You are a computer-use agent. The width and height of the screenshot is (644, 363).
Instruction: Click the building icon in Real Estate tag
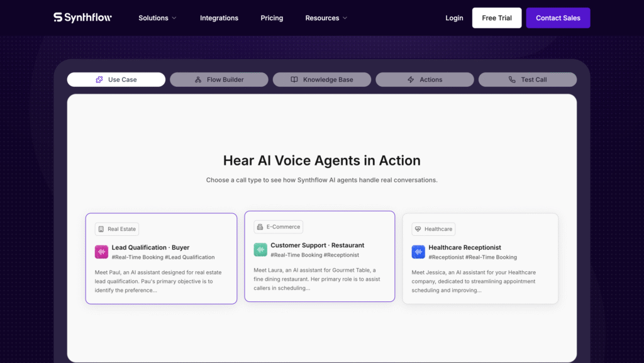tap(101, 229)
